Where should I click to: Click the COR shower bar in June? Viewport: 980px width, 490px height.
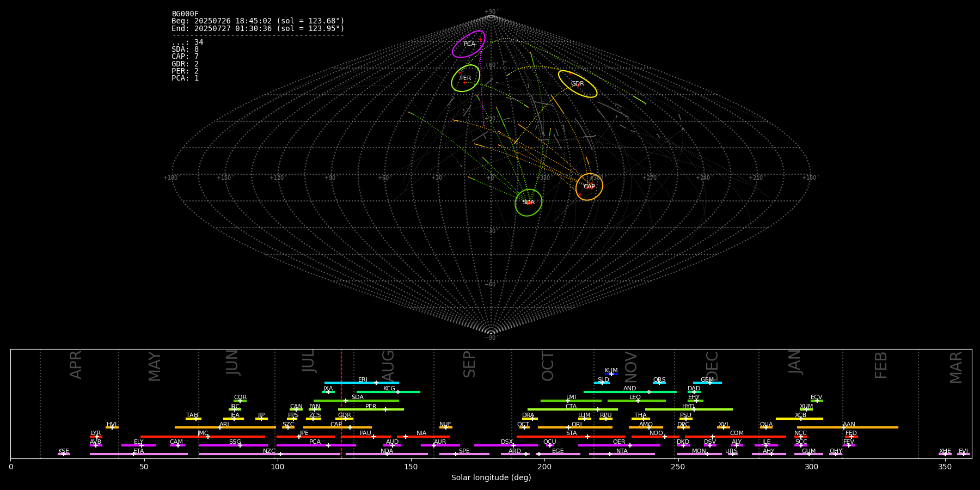[240, 401]
